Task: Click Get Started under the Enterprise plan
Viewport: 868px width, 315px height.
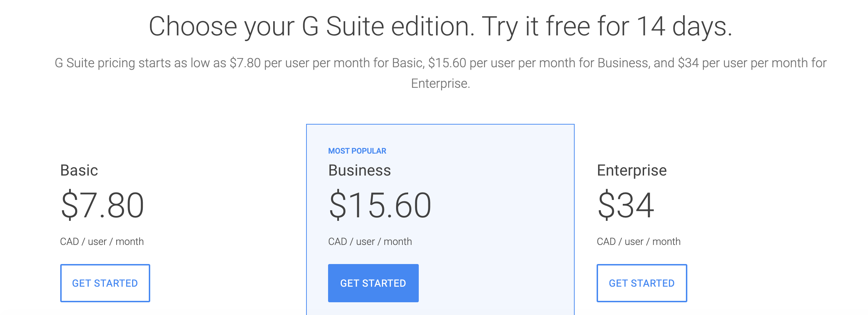Action: [642, 283]
